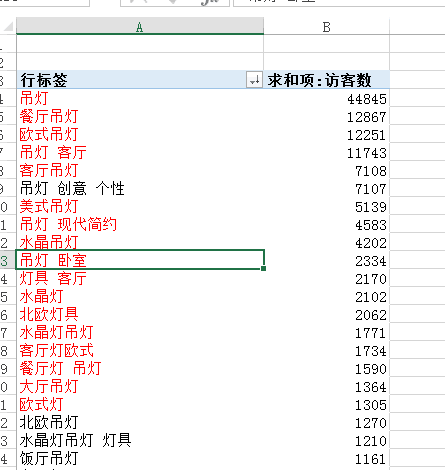Select the 北欧灯具 cell

click(140, 314)
